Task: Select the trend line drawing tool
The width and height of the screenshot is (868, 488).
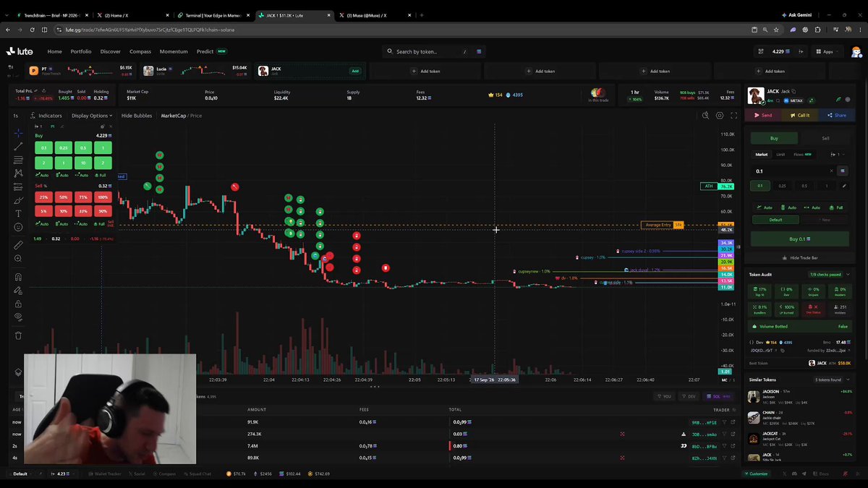Action: 18,147
